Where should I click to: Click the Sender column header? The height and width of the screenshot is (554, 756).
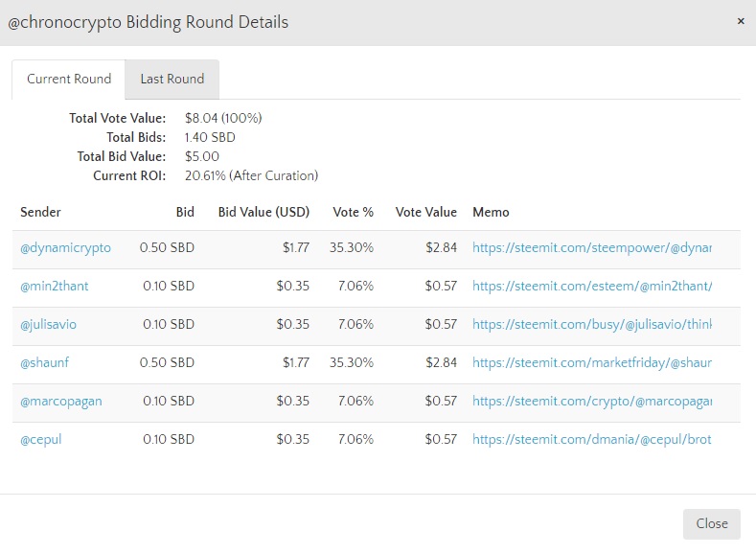pos(40,212)
